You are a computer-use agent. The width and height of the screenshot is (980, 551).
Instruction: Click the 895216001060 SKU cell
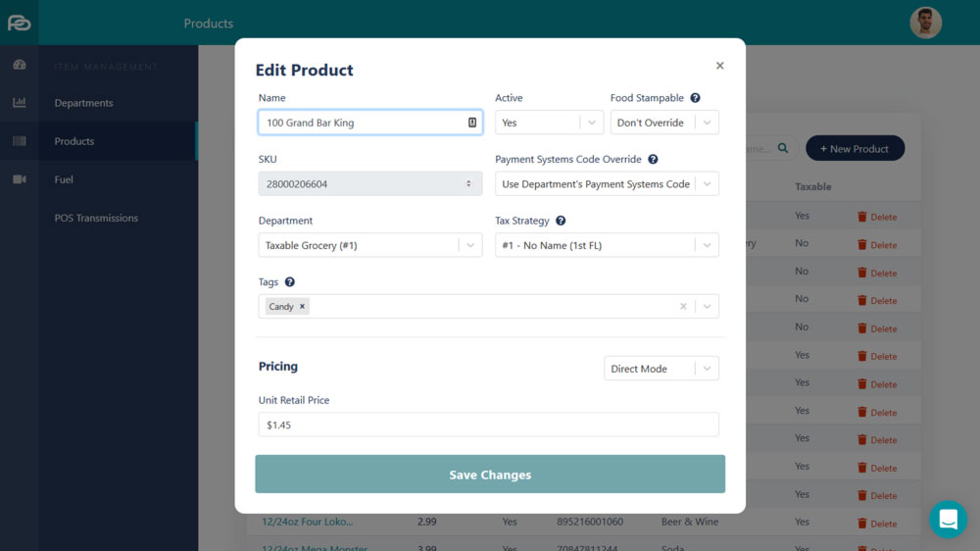point(589,522)
